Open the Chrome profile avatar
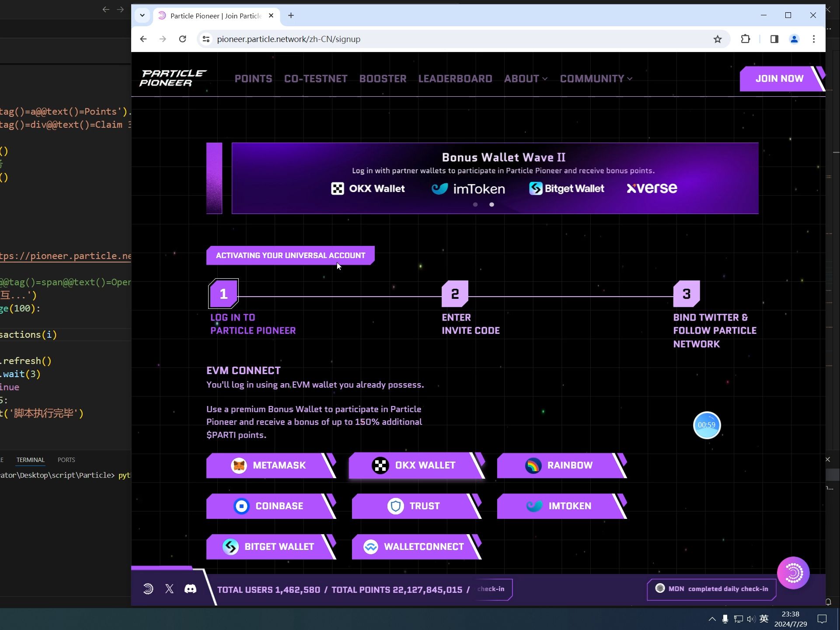 point(794,39)
